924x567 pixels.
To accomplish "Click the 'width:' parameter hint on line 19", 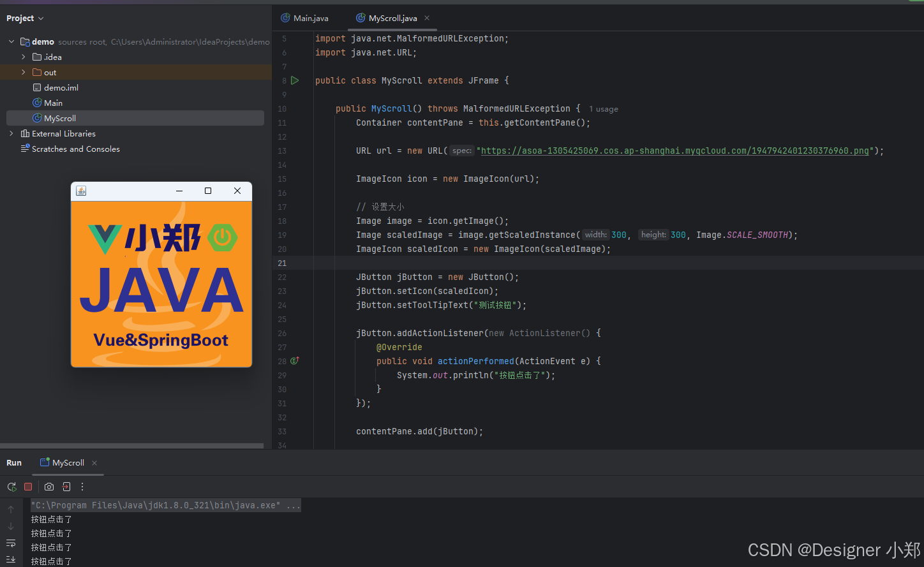I will 596,235.
